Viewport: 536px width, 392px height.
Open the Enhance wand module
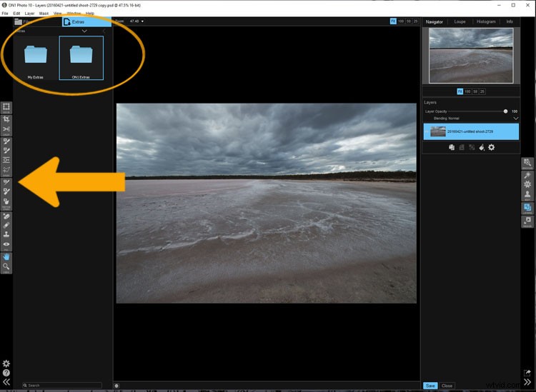click(x=527, y=175)
